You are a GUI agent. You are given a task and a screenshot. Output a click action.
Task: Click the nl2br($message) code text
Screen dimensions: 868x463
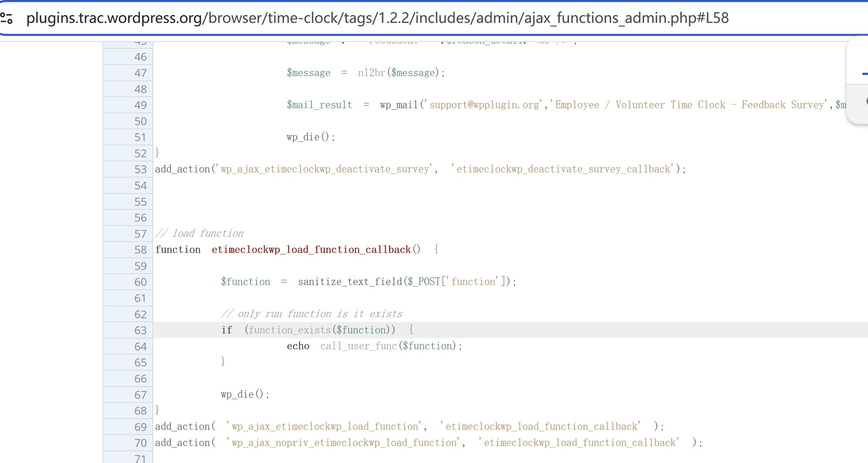pyautogui.click(x=398, y=73)
